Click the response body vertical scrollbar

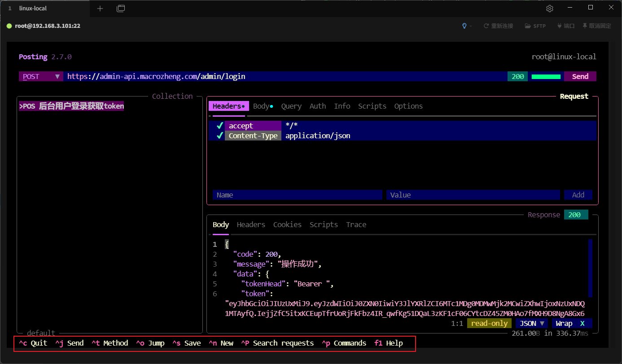pos(590,268)
